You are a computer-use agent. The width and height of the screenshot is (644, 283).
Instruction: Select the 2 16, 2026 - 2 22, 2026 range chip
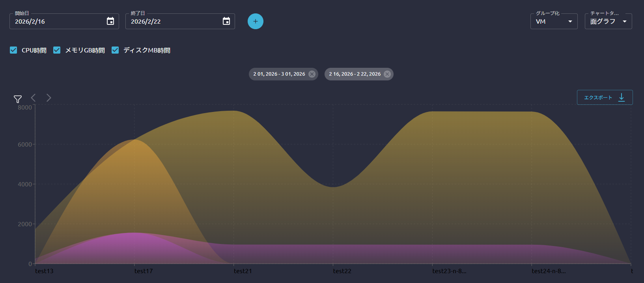[x=355, y=74]
